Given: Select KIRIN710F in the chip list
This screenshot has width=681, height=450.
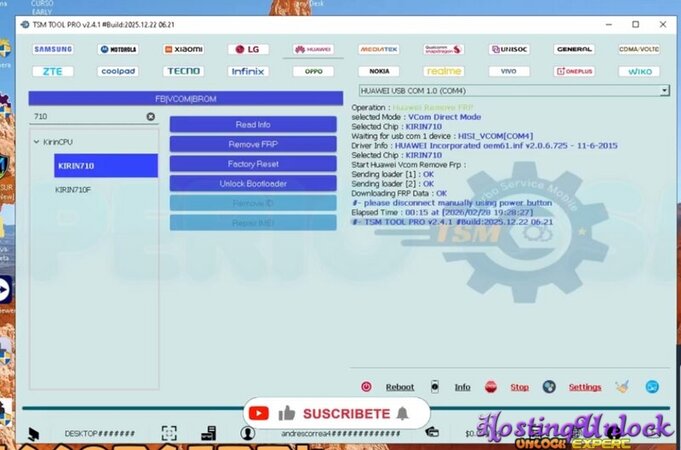Looking at the screenshot, I should [x=73, y=189].
